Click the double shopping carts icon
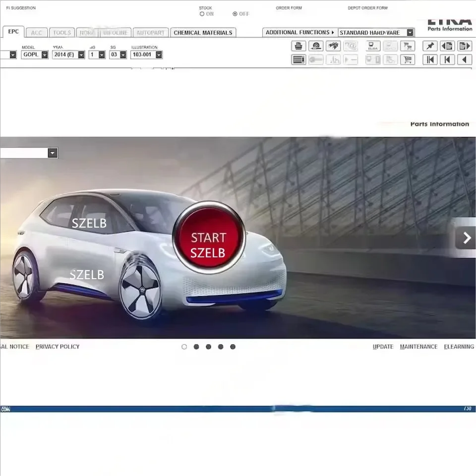 click(x=408, y=46)
